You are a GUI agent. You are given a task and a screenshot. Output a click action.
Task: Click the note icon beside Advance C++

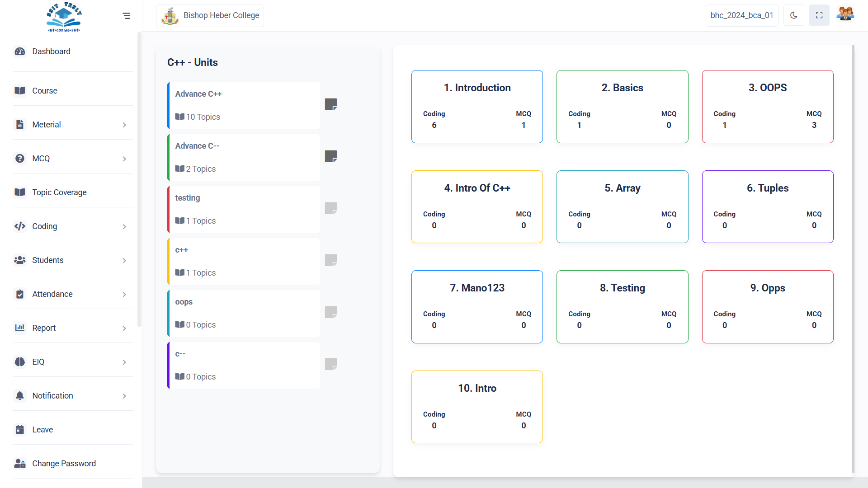point(331,104)
